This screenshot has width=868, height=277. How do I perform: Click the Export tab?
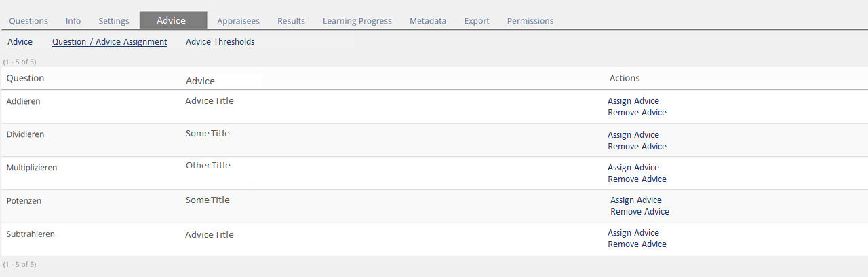point(477,21)
